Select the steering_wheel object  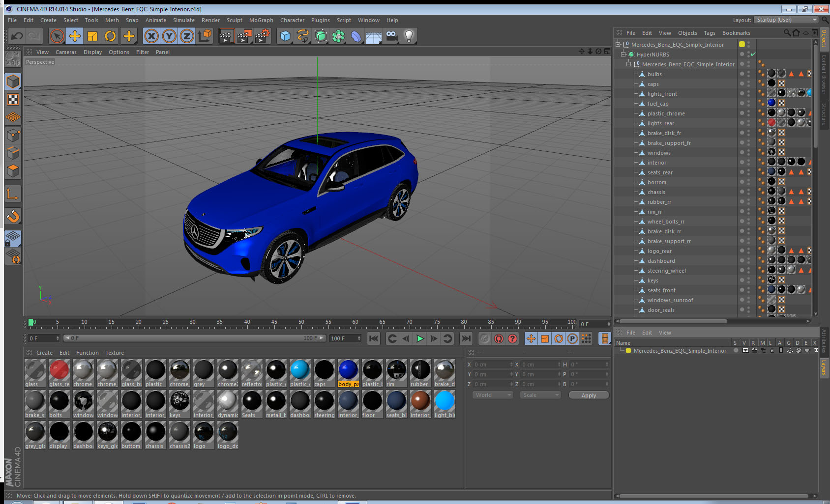pyautogui.click(x=666, y=271)
